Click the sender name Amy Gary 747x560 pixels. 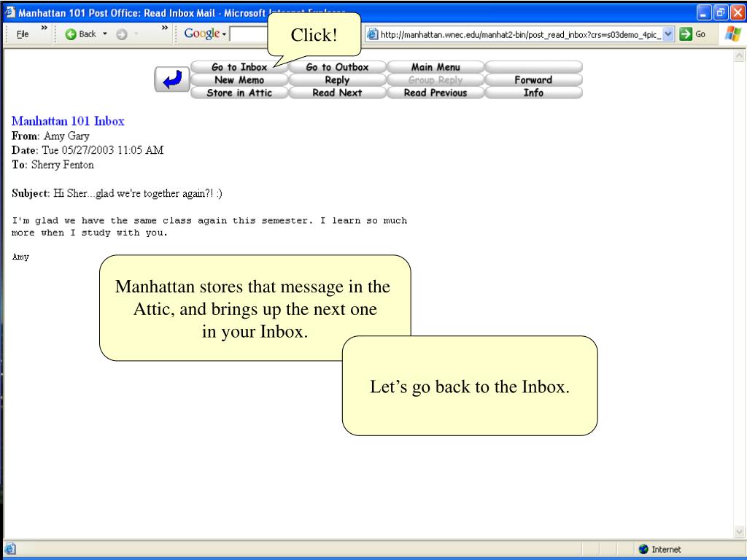pyautogui.click(x=66, y=136)
